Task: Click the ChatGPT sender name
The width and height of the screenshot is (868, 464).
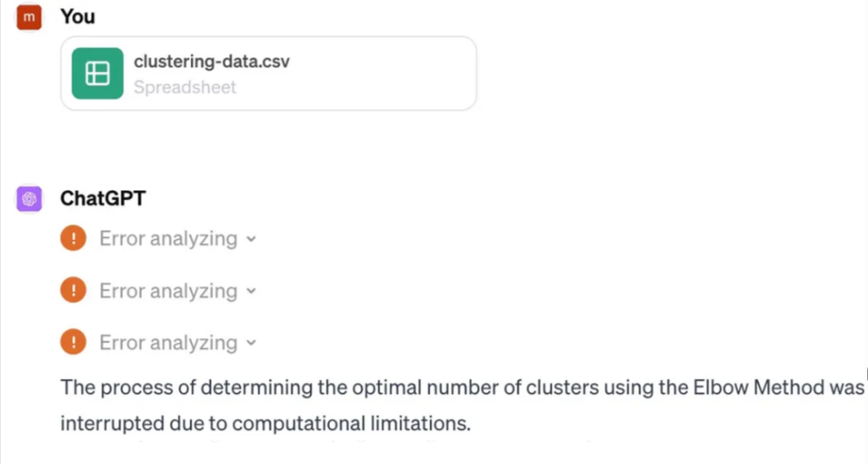Action: [x=103, y=198]
